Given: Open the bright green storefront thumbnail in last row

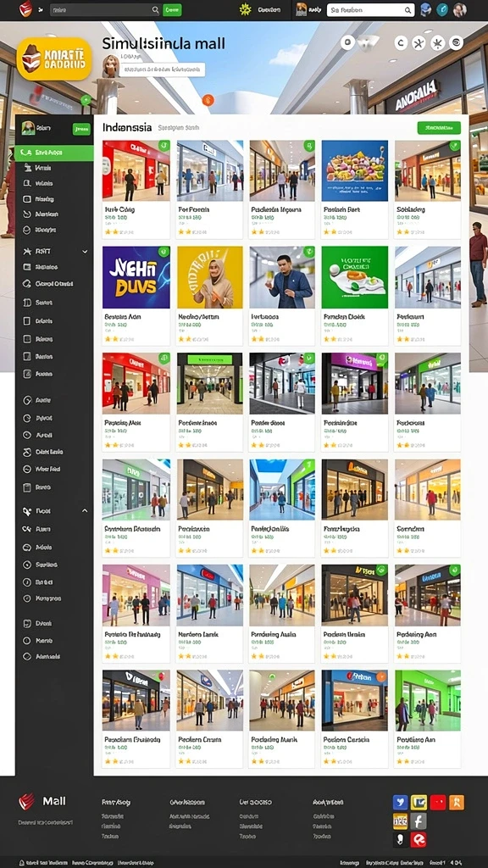Looking at the screenshot, I should point(428,700).
